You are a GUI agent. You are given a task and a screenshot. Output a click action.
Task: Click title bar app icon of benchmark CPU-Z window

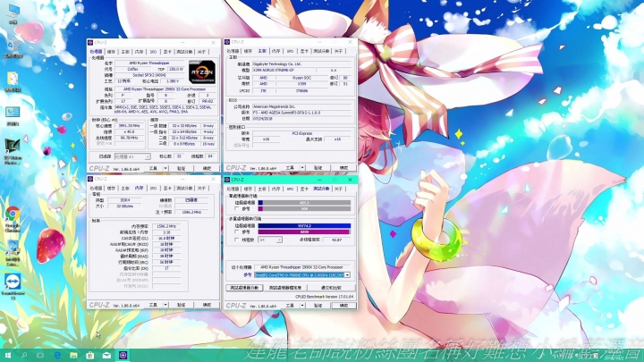[227, 180]
